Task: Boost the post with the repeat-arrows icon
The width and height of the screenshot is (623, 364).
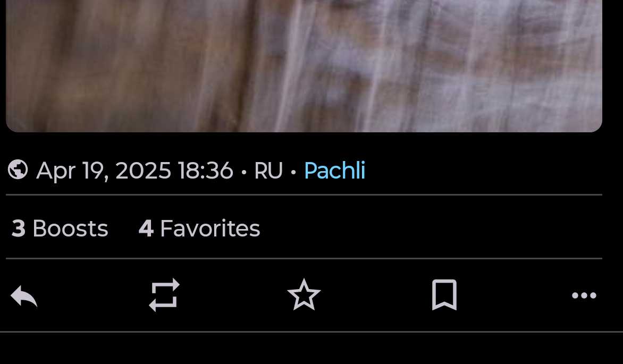Action: pyautogui.click(x=164, y=295)
